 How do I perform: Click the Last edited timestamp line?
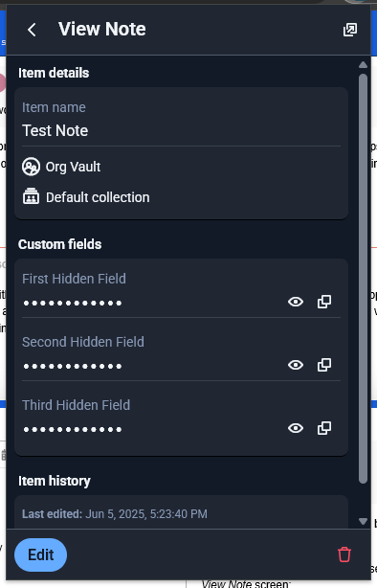pos(115,513)
